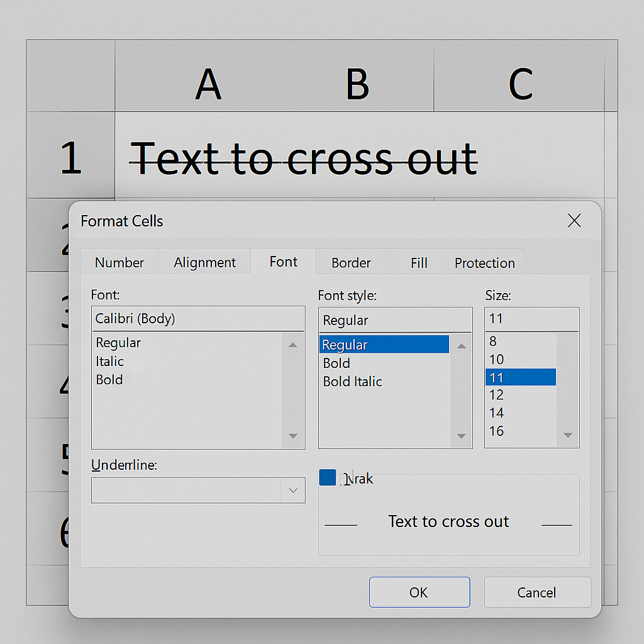644x644 pixels.
Task: Select Italic in the Font list
Action: (x=110, y=361)
